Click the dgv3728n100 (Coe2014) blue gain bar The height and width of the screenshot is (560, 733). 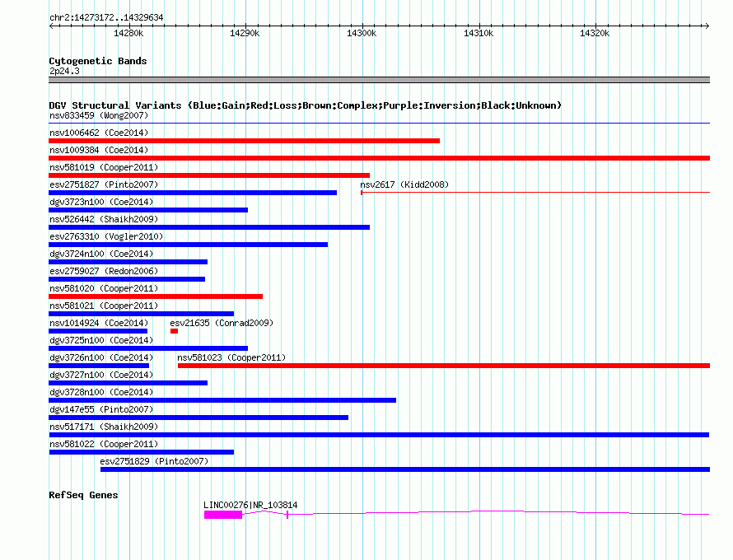coord(222,400)
